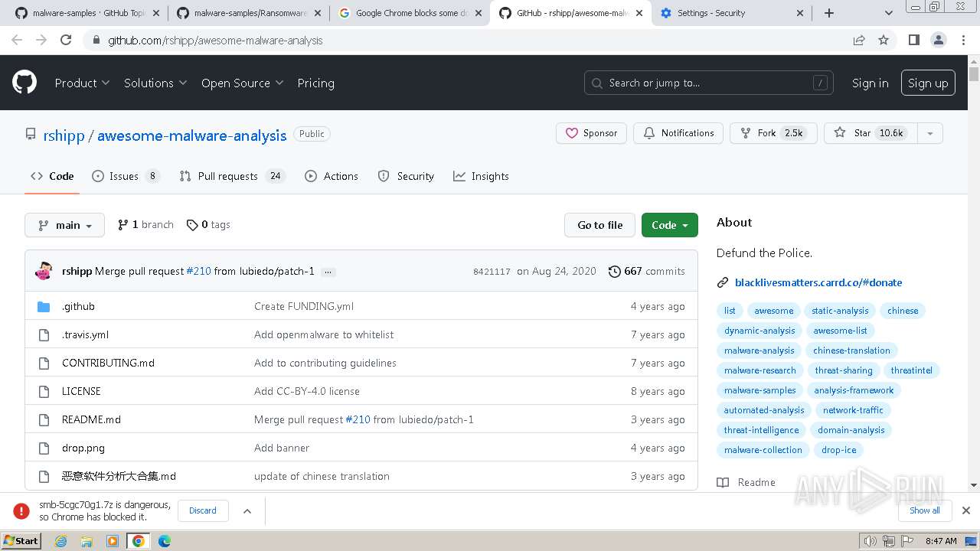The width and height of the screenshot is (980, 551).
Task: Open star list dropdown arrow
Action: pos(929,133)
